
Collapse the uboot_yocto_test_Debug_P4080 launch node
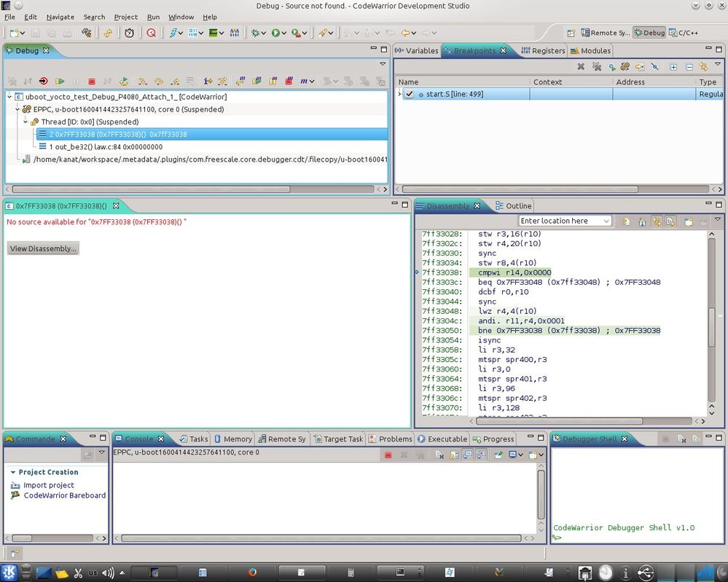pos(9,97)
